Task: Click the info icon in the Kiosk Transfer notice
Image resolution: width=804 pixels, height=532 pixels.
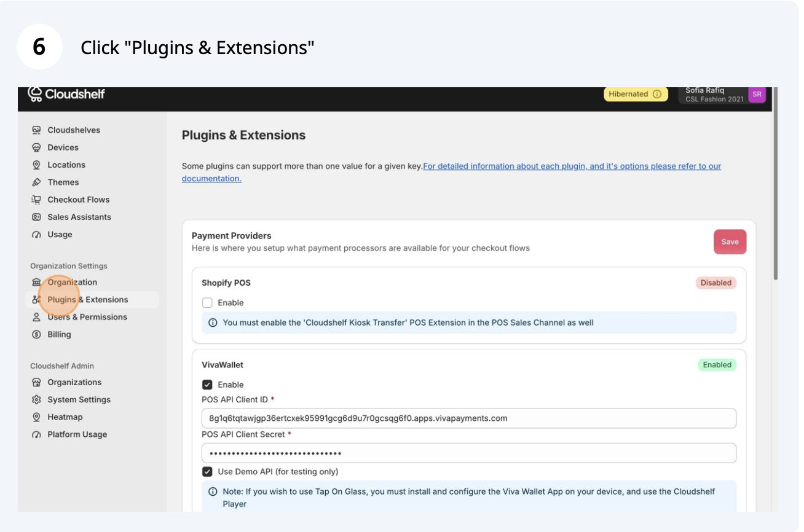Action: (213, 323)
